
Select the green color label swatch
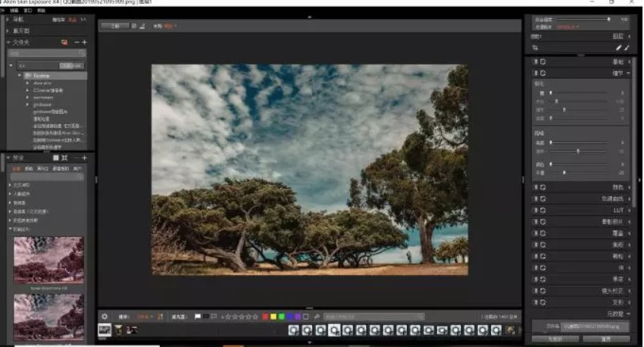click(282, 316)
